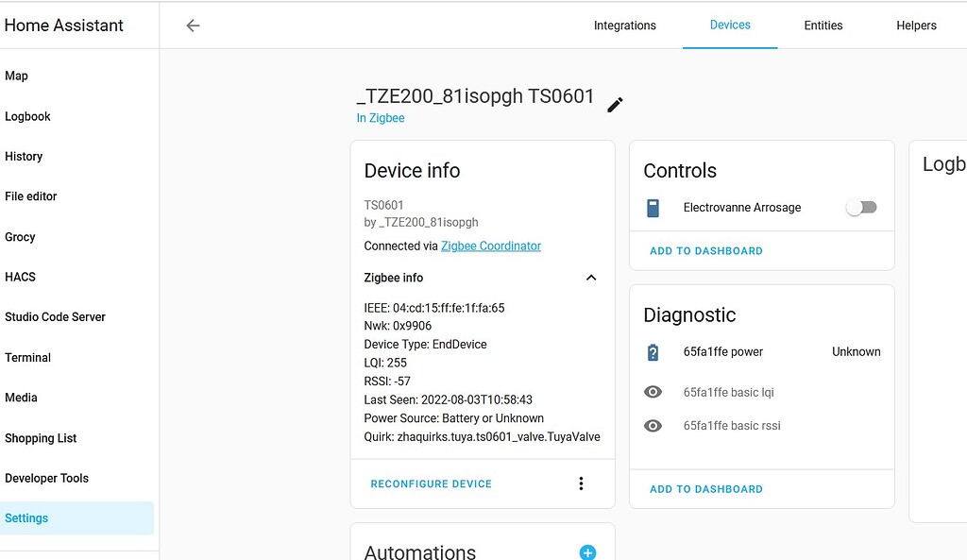Toggle the Electrovanne Arrosage switch
Image resolution: width=967 pixels, height=560 pixels.
(860, 206)
